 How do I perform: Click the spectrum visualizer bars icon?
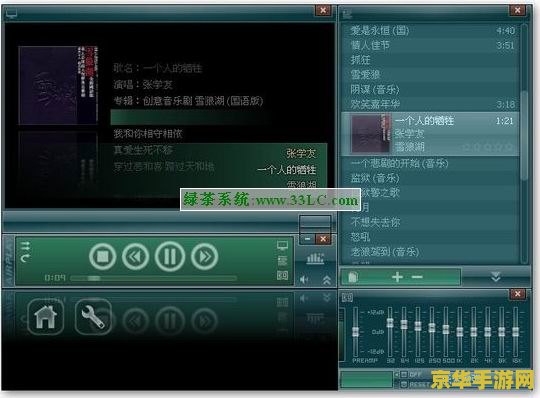[x=315, y=259]
